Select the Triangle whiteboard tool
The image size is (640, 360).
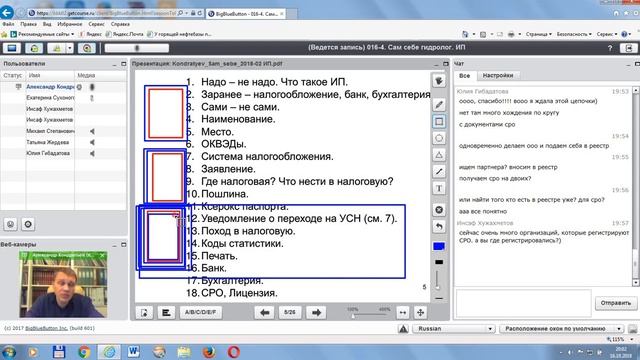439,155
